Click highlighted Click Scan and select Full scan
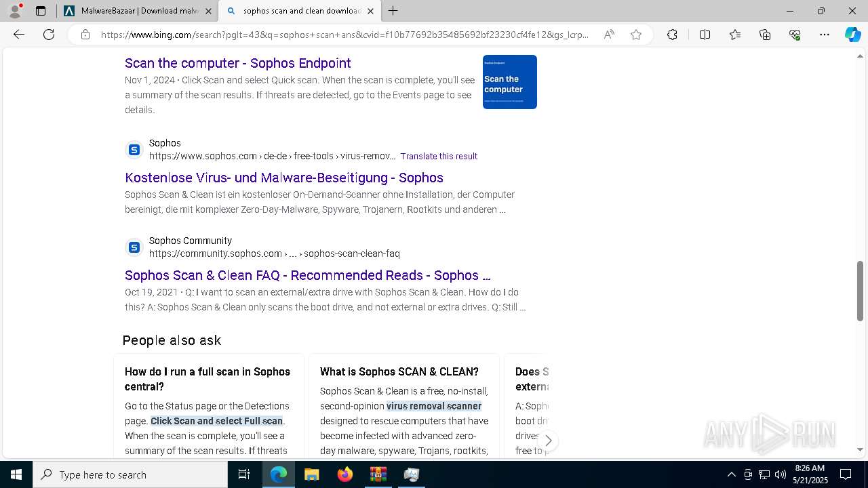Viewport: 868px width, 488px height. coord(216,421)
